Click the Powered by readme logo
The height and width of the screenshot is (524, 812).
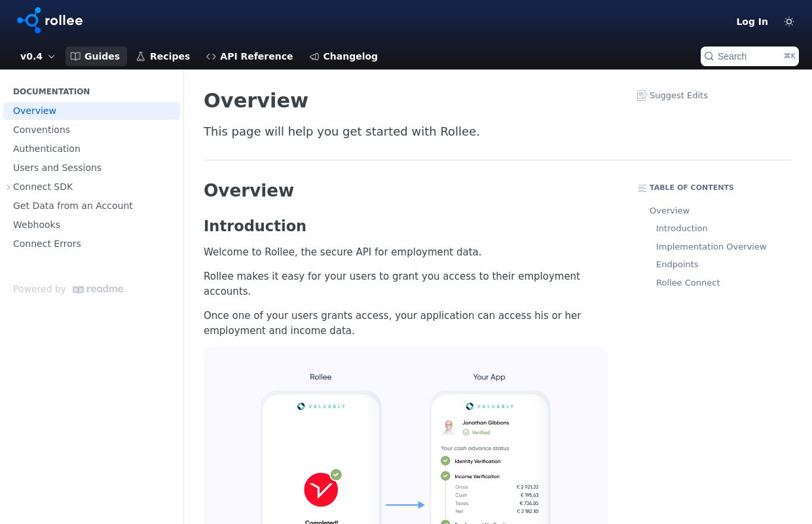(98, 290)
